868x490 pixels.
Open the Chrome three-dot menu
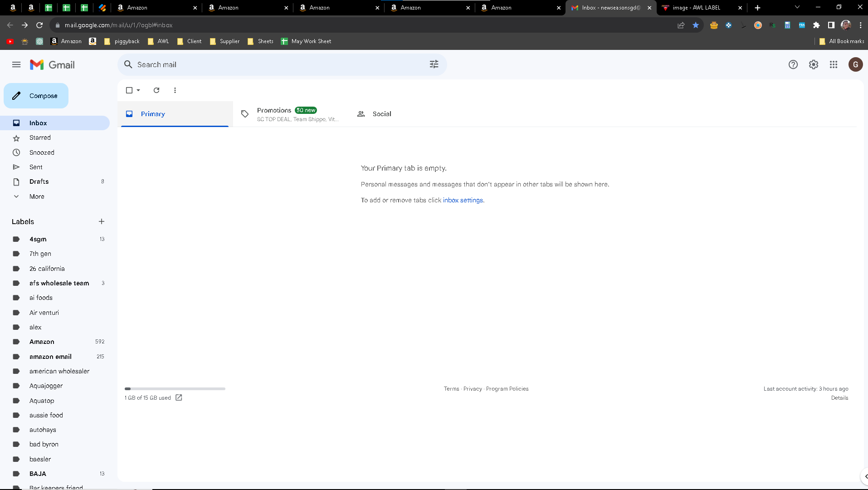point(860,25)
